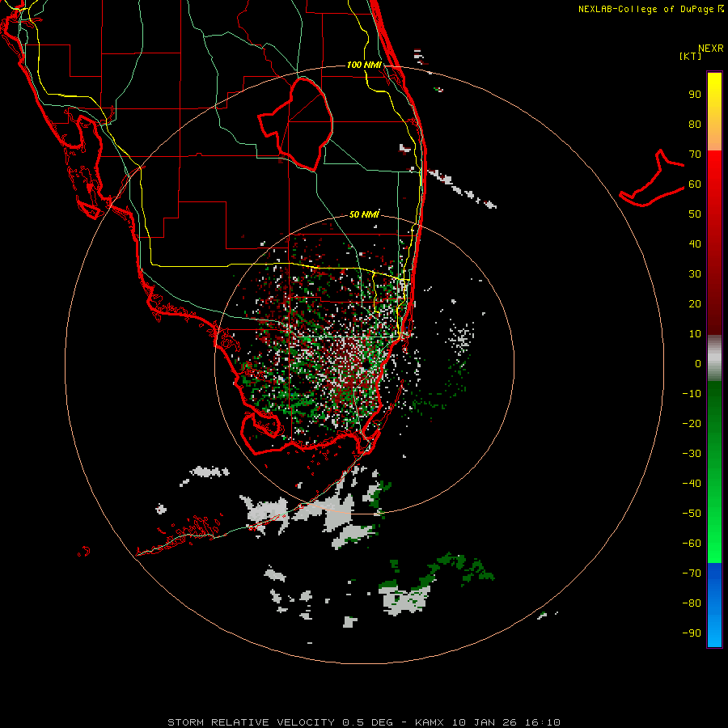The width and height of the screenshot is (728, 728).
Task: Click the gray zero-velocity segment of the color bar
Action: pos(714,358)
